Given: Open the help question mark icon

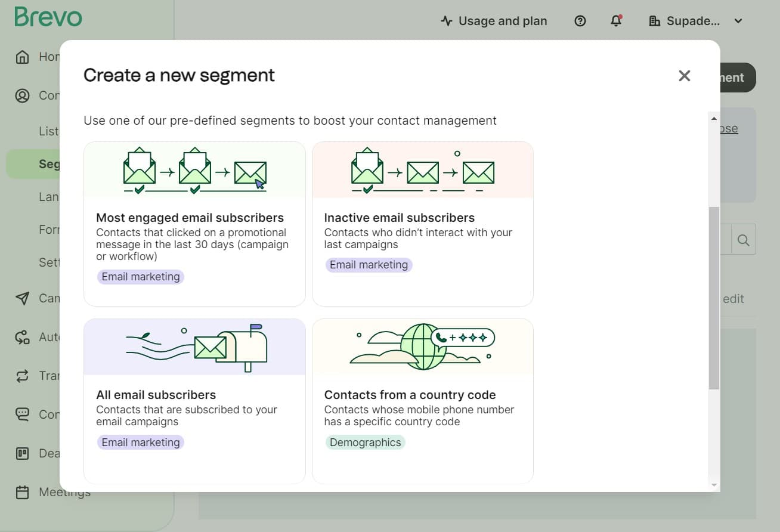Looking at the screenshot, I should point(580,21).
